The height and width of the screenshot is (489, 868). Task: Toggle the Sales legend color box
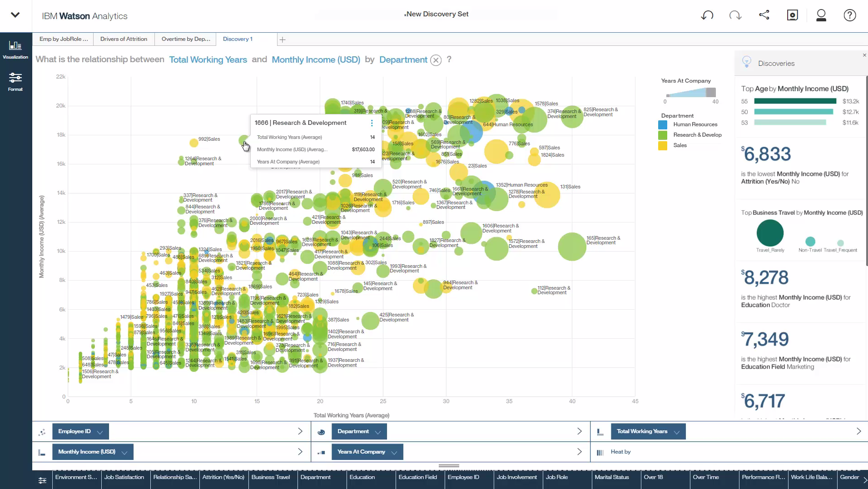(663, 146)
